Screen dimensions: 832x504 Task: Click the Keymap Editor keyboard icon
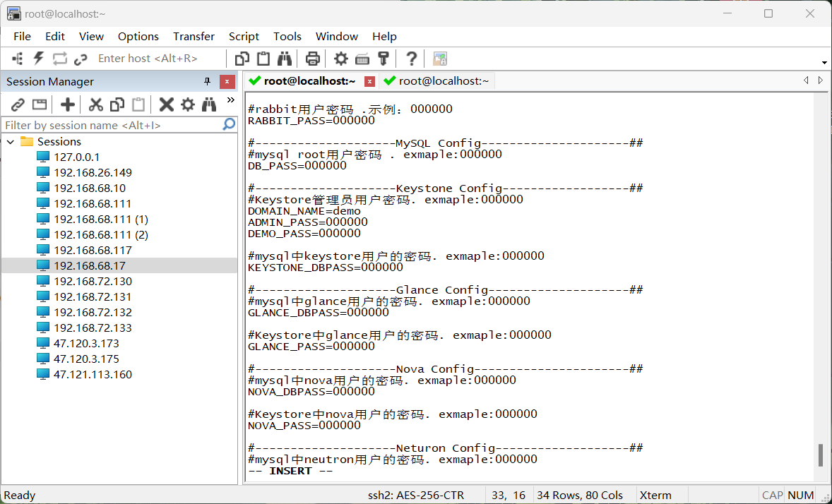click(x=362, y=59)
